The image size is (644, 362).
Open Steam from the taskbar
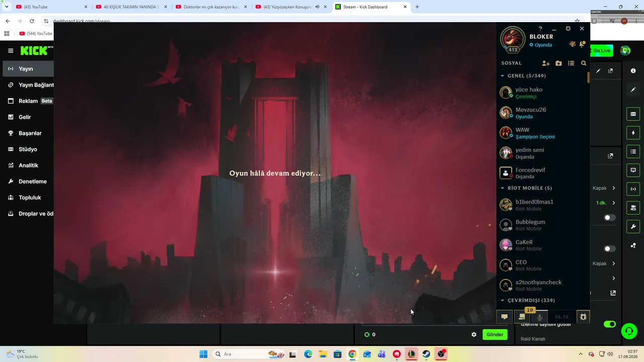[x=426, y=354]
